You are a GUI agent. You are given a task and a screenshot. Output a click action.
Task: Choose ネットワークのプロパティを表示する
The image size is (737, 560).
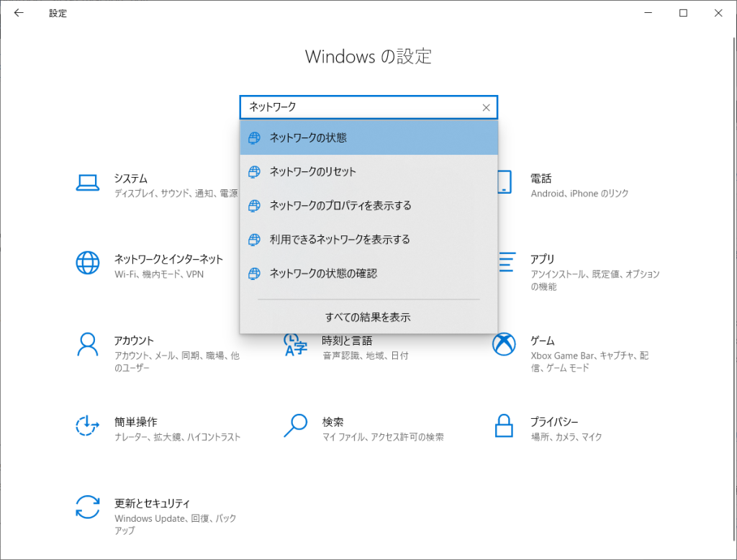[368, 205]
